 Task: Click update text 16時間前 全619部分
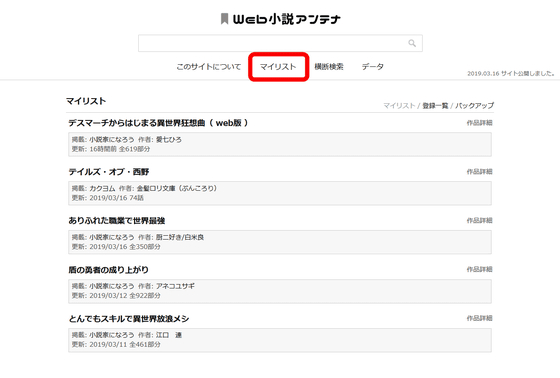coord(120,149)
